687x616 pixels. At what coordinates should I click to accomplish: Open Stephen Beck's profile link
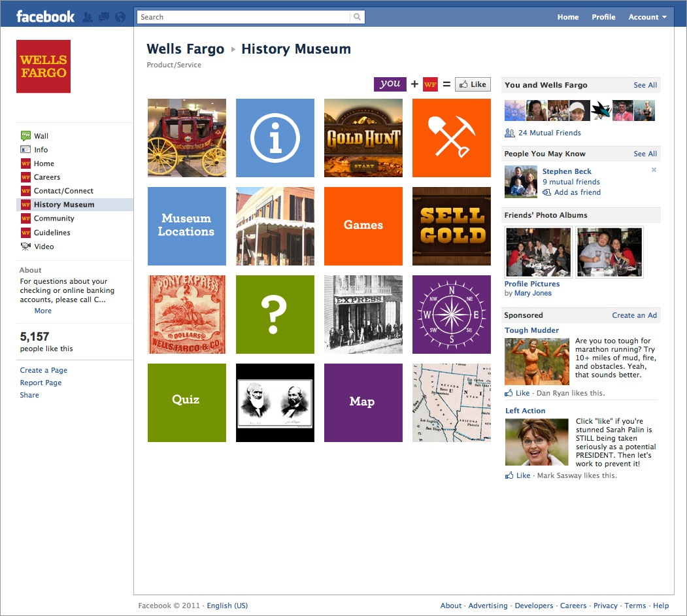567,171
